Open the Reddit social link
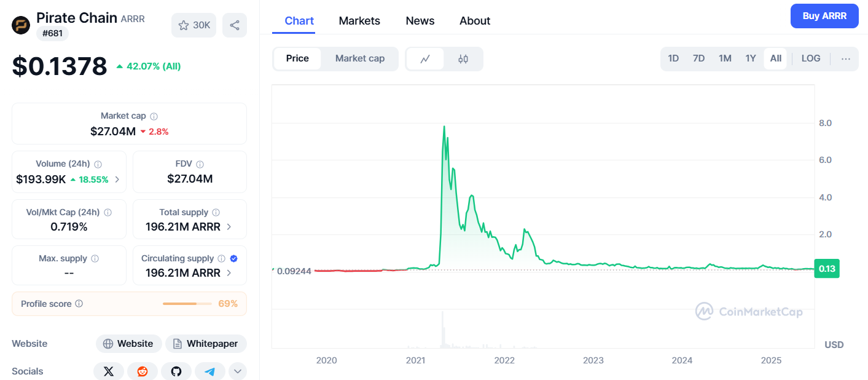Screen dimensions: 868x380 [x=143, y=371]
